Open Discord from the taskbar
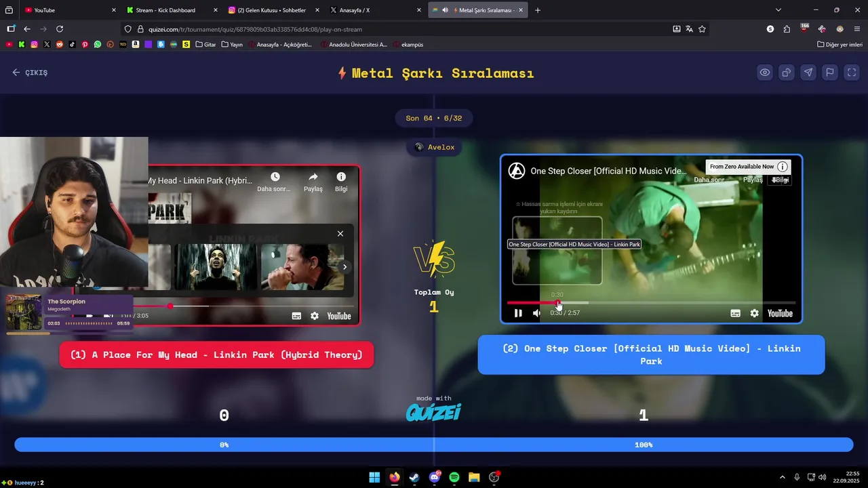The image size is (868, 488). coord(435,477)
